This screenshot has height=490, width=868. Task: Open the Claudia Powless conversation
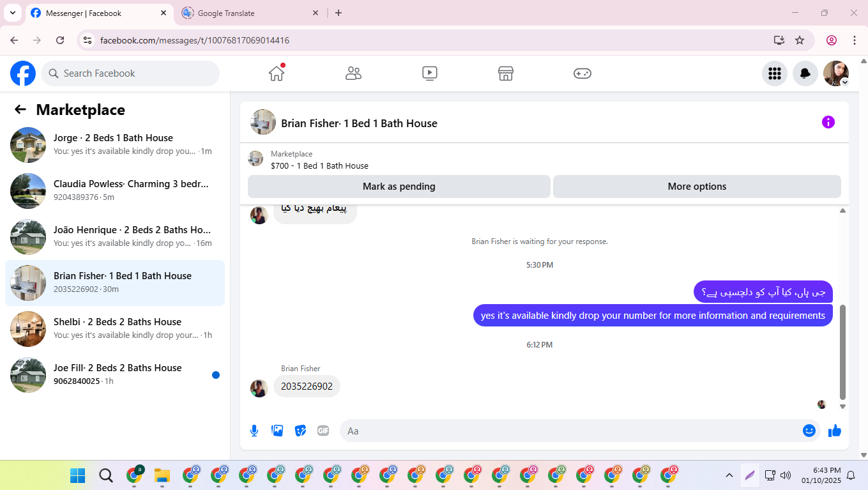click(x=115, y=191)
